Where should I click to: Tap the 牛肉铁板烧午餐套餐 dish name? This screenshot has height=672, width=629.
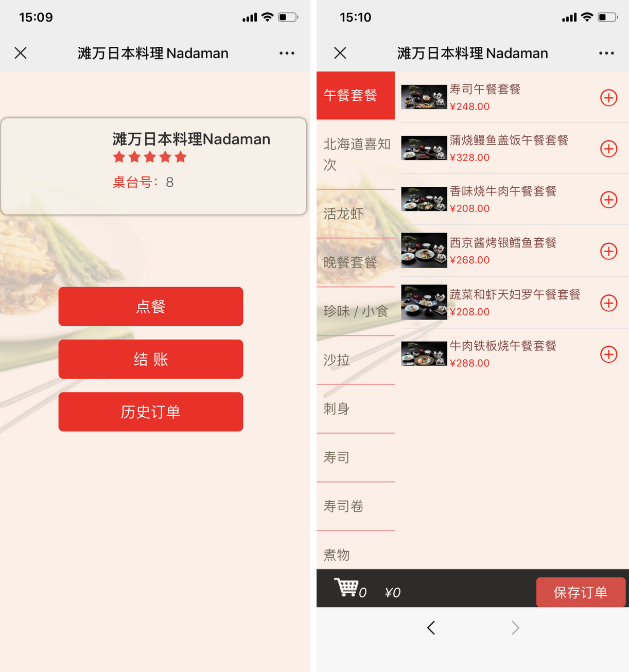503,346
